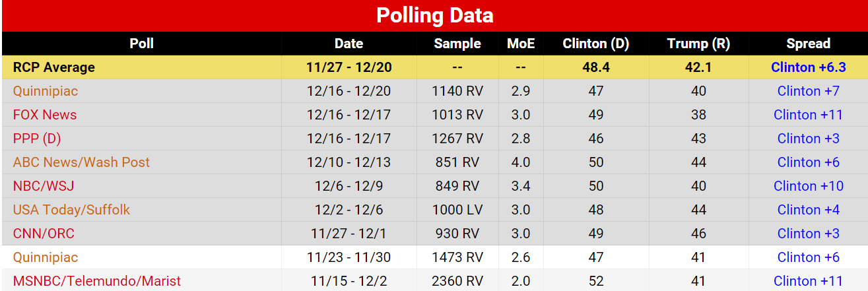Viewport: 868px width, 291px height.
Task: Select the Trump (R) column header
Action: click(x=698, y=44)
